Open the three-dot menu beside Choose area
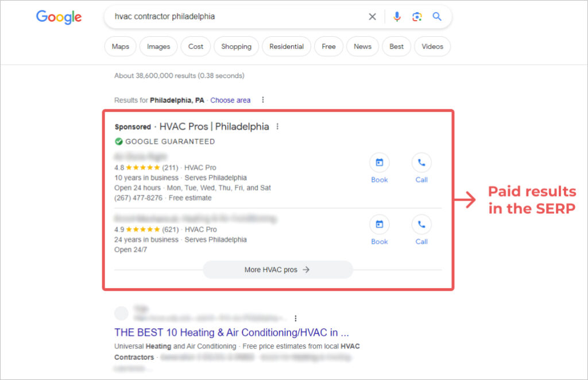588x380 pixels. pos(262,99)
